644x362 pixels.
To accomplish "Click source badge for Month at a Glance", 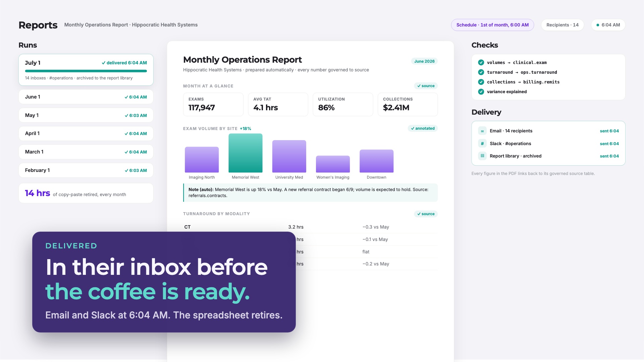I will tap(426, 86).
